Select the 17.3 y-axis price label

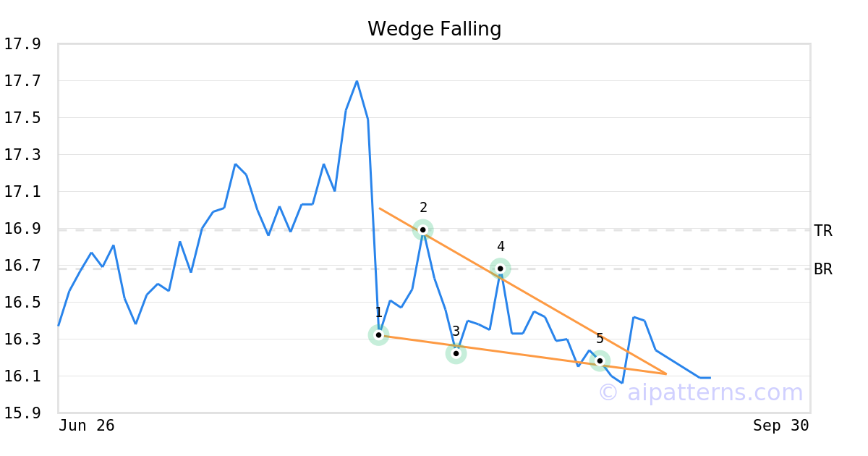(x=22, y=155)
